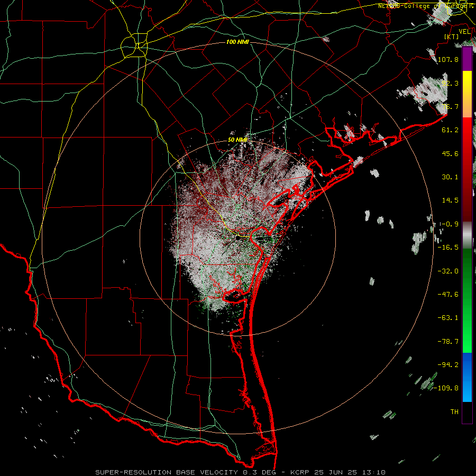
Task: Select the 92.3 velocity scale value
Action: 450,83
